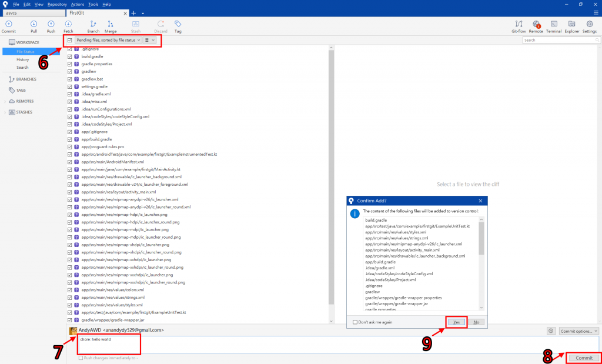This screenshot has height=364, width=602.
Task: Open the Repository menu
Action: (57, 4)
